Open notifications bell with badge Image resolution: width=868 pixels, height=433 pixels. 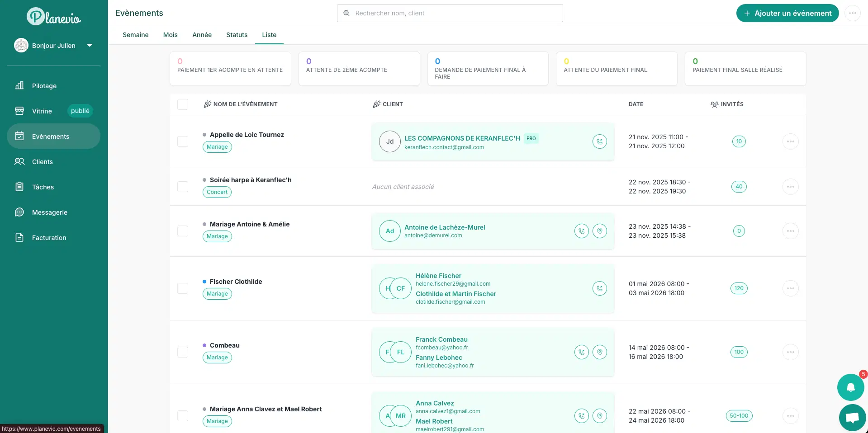pos(851,387)
